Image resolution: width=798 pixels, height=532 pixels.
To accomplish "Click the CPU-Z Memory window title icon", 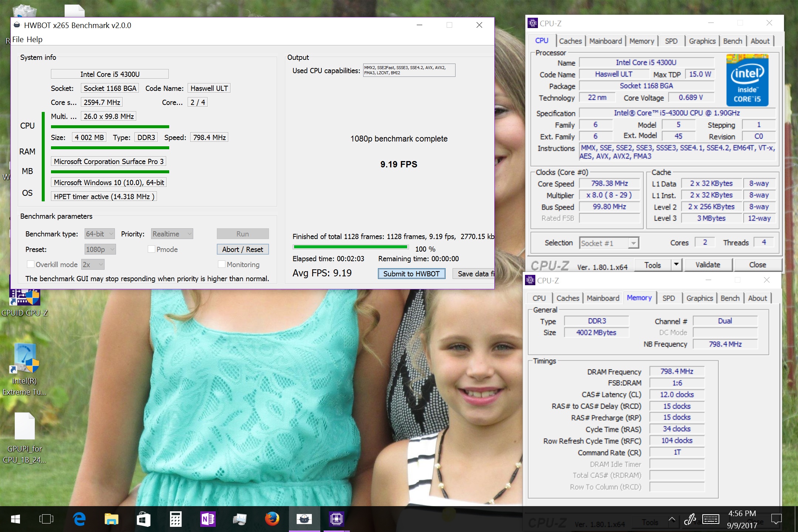I will pyautogui.click(x=530, y=280).
